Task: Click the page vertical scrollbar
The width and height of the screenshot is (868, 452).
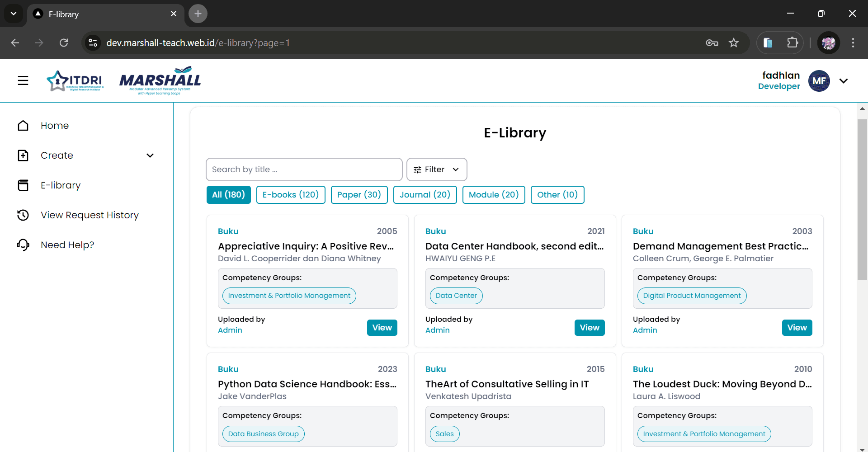Action: pos(862,200)
